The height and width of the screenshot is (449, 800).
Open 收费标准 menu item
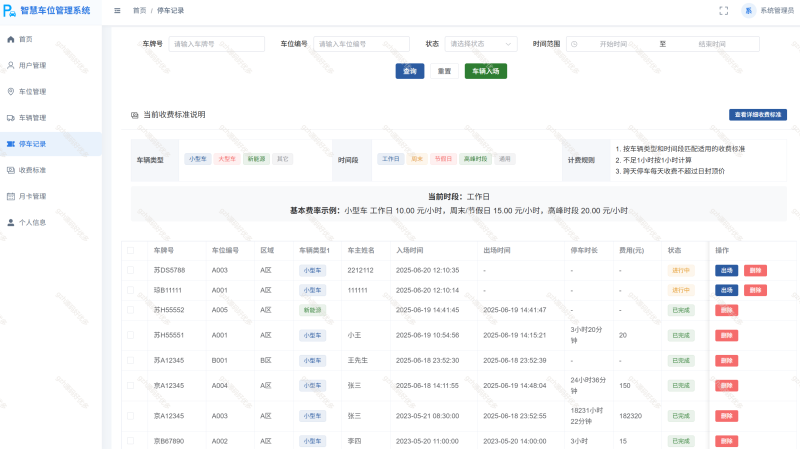51,170
